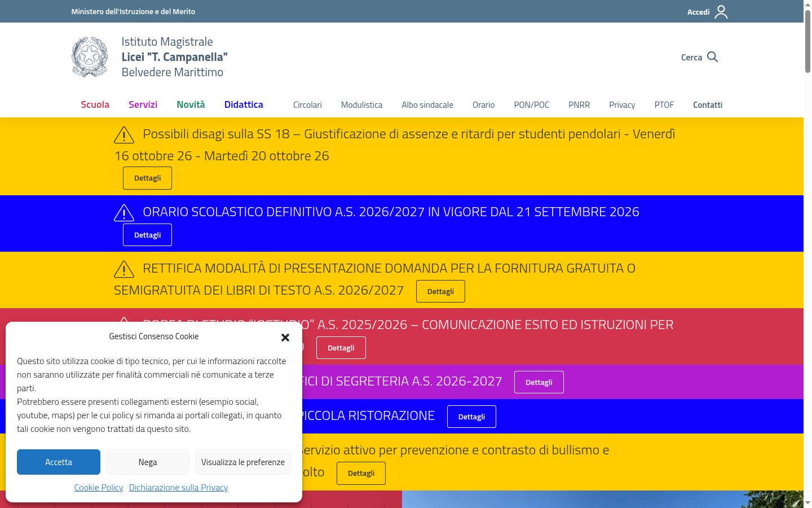Click Dettagli for Orario Scolastico Definitivo
This screenshot has width=812, height=508.
pos(147,235)
